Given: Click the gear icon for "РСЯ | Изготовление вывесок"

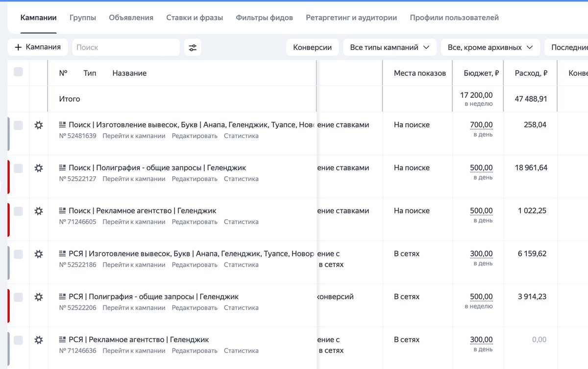Looking at the screenshot, I should tap(39, 254).
